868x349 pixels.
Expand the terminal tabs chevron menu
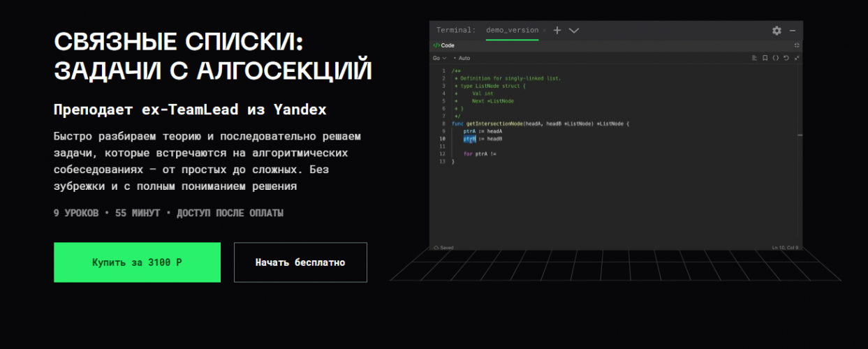[x=574, y=31]
